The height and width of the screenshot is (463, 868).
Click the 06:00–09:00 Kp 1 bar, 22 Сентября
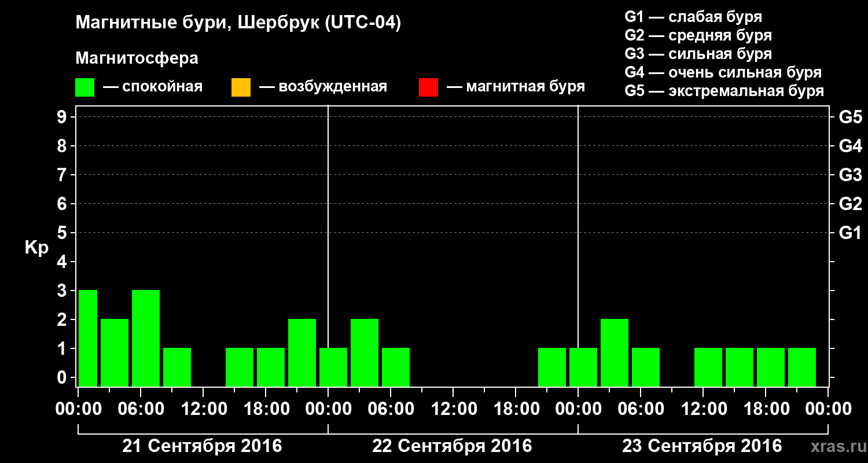point(396,367)
